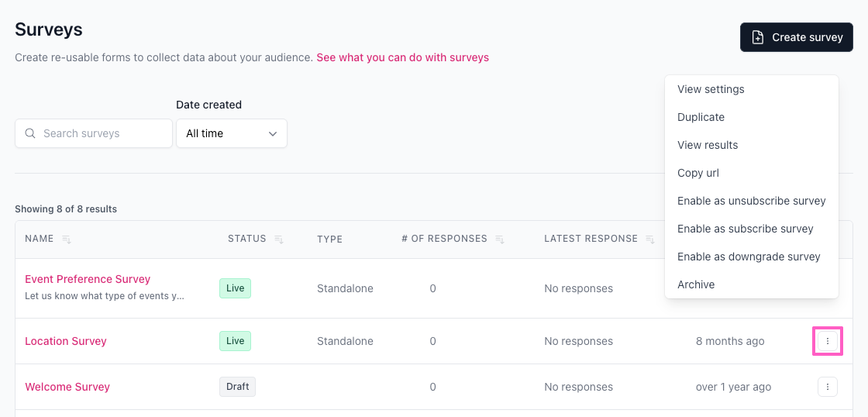Image resolution: width=868 pixels, height=417 pixels.
Task: Sort the table by the NAME column icon
Action: pos(67,240)
